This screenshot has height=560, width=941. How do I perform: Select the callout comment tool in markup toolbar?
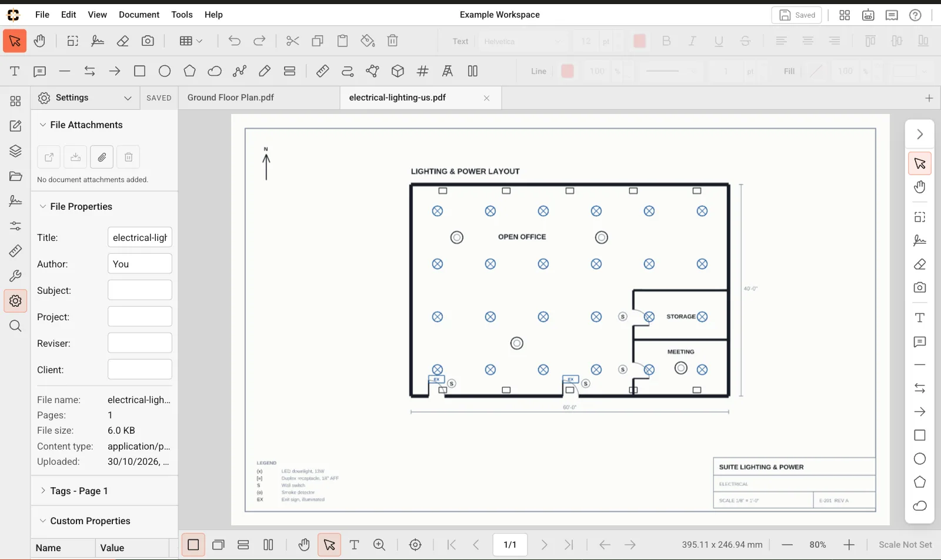click(x=39, y=71)
